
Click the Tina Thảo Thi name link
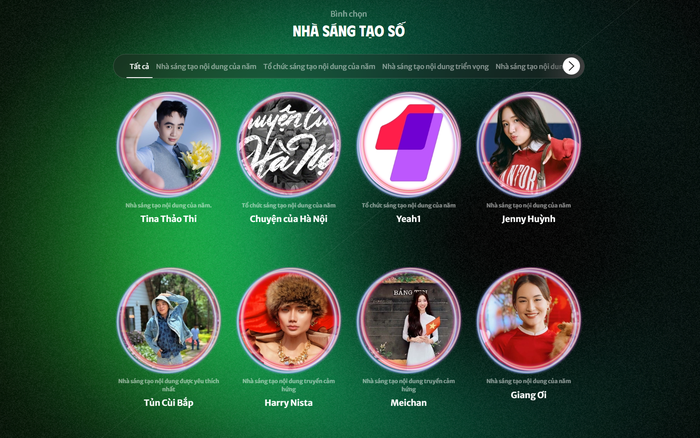click(x=169, y=219)
